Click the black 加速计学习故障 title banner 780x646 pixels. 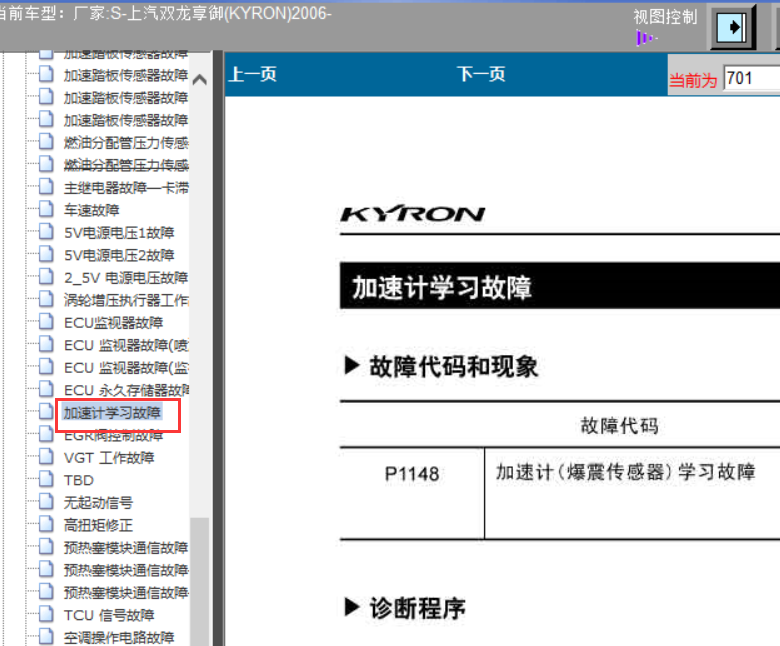click(x=560, y=286)
